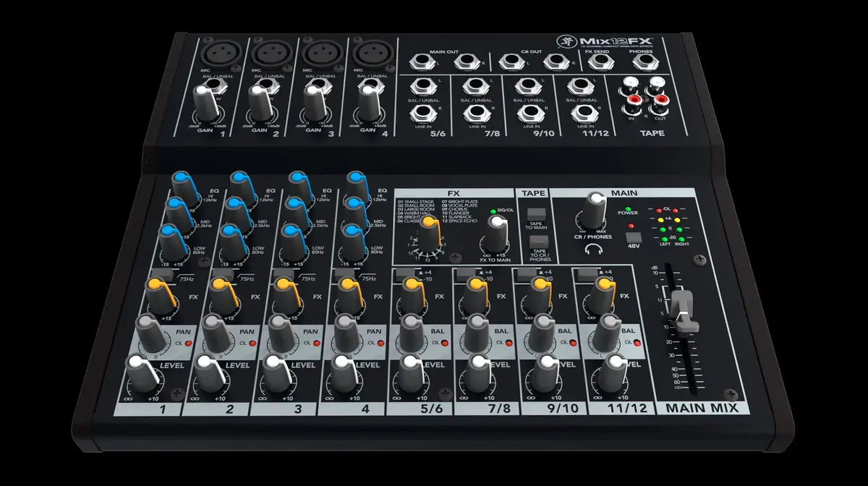The height and width of the screenshot is (486, 868).
Task: Click channel 3 XLR MIC input
Action: [322, 54]
